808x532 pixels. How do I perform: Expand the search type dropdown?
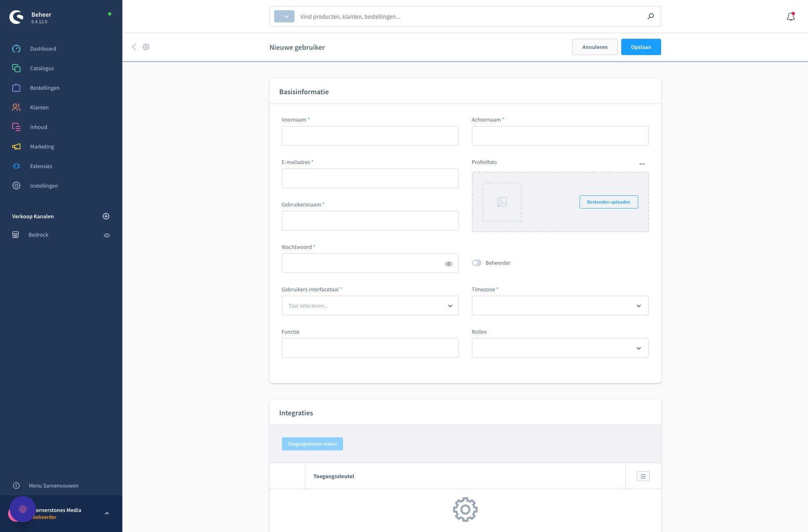[x=284, y=17]
